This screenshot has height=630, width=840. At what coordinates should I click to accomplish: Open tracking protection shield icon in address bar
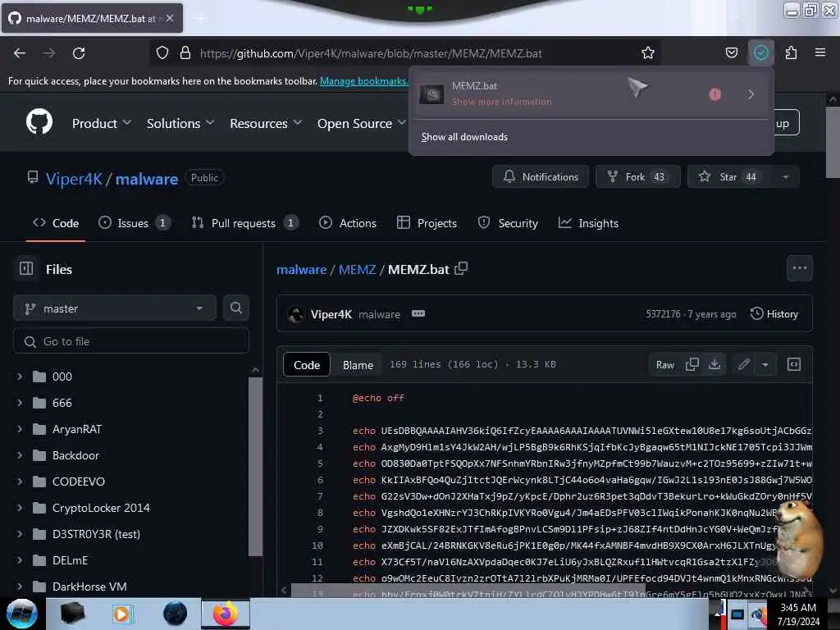click(x=162, y=52)
